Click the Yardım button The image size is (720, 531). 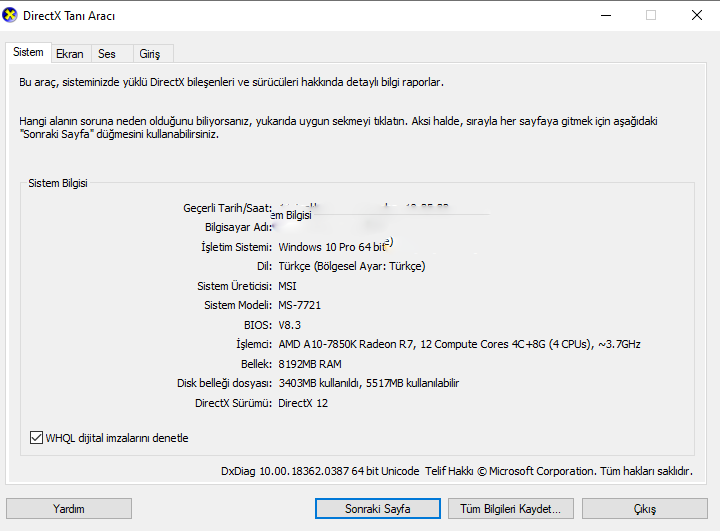point(69,509)
